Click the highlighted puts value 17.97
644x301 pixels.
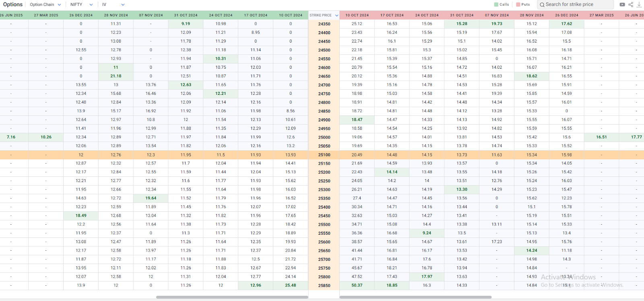coord(427,276)
